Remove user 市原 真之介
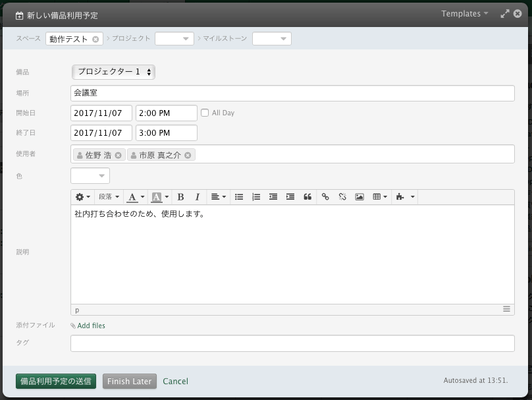 tap(188, 155)
